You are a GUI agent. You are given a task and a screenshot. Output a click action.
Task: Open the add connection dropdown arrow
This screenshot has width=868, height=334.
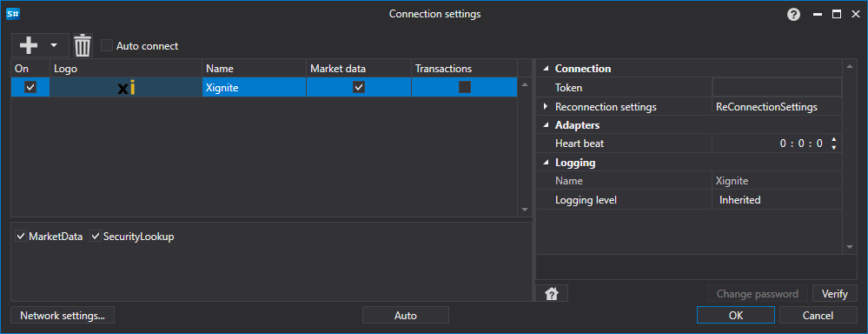pyautogui.click(x=54, y=45)
